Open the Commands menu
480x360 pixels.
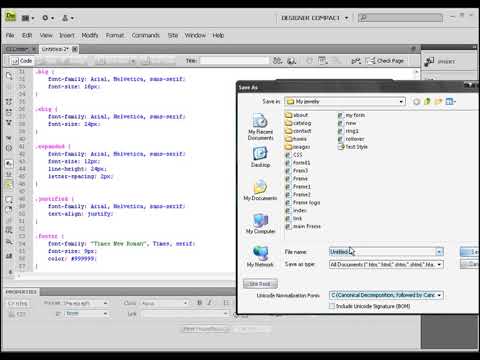pos(145,35)
